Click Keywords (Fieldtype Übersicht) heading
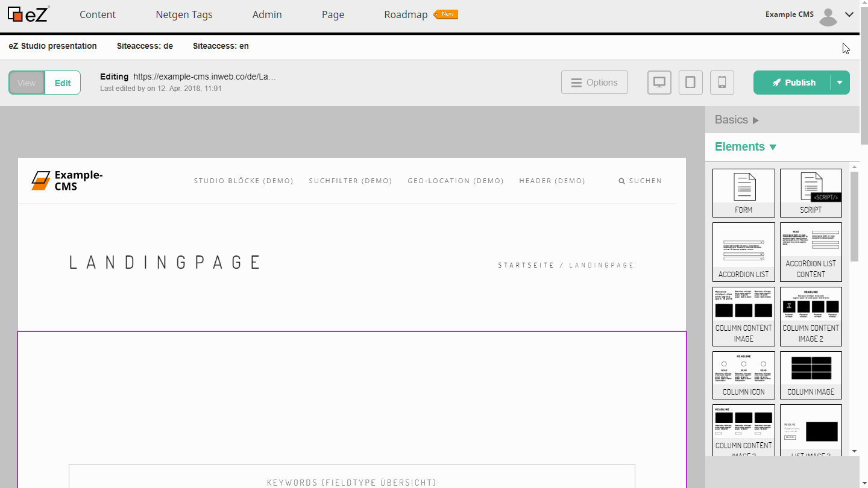Screen dimensions: 868x488 pos(351,483)
